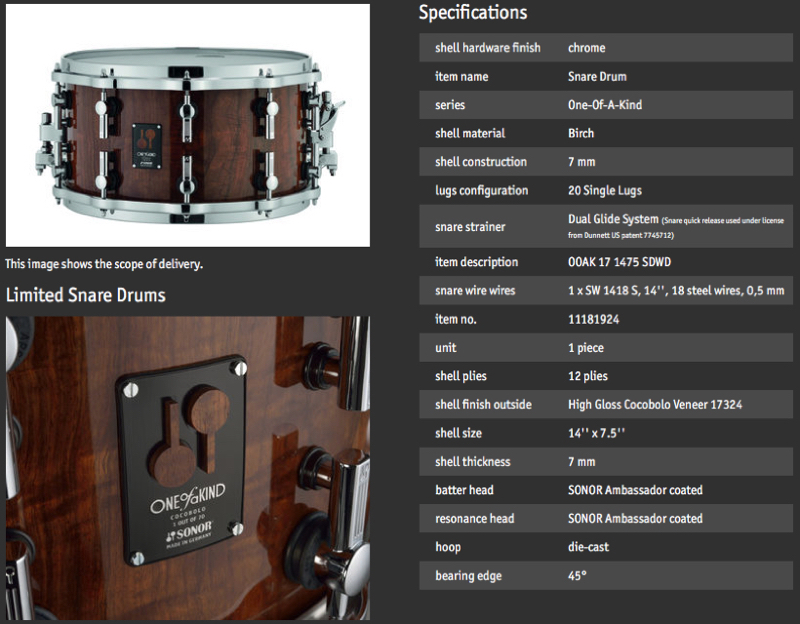Click the value 'Dual Glide System'

(613, 219)
